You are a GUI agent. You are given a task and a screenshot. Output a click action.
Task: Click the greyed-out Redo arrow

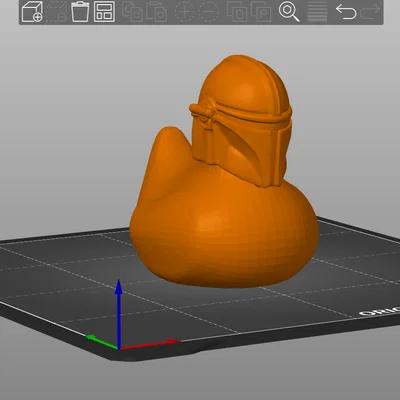pyautogui.click(x=370, y=12)
